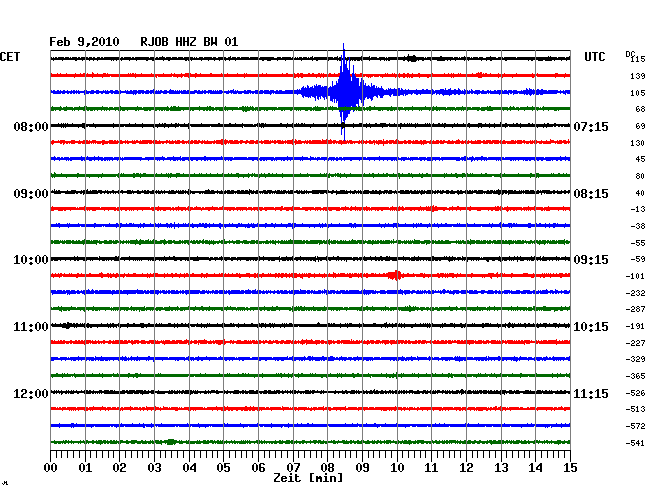650x494 pixels.
Task: Click the DC offset value -232
Action: click(635, 293)
